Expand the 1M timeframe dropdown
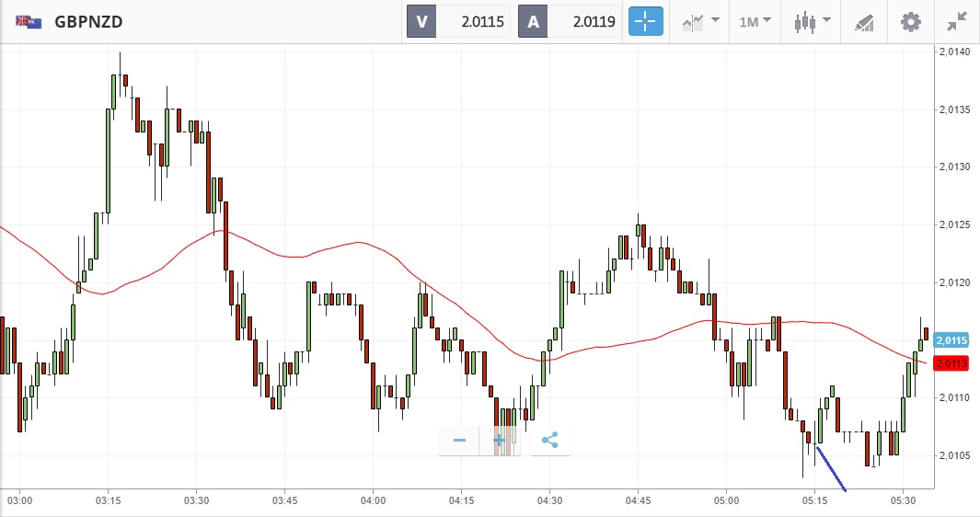The height and width of the screenshot is (517, 980). (755, 21)
